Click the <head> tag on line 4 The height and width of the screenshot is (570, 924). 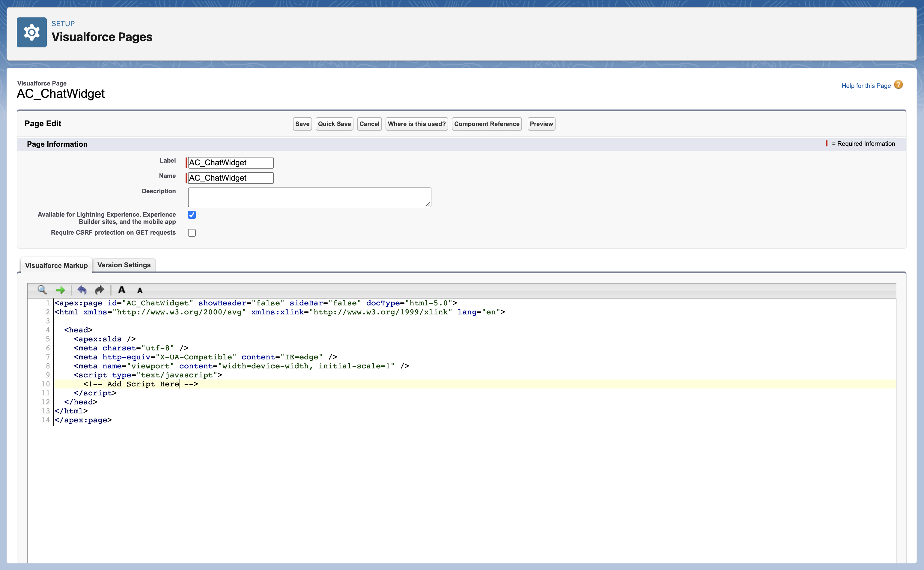78,330
